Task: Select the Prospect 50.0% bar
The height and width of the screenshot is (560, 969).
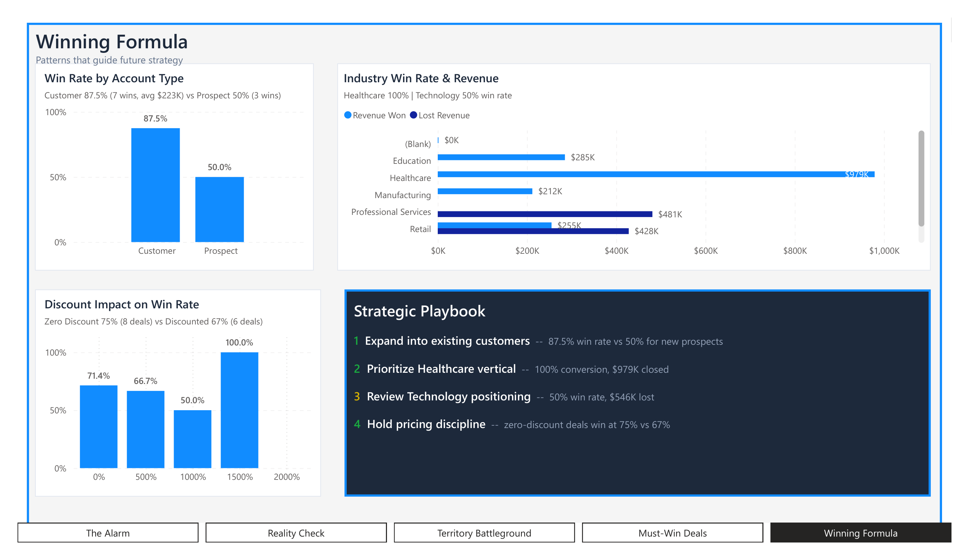Action: pyautogui.click(x=219, y=209)
